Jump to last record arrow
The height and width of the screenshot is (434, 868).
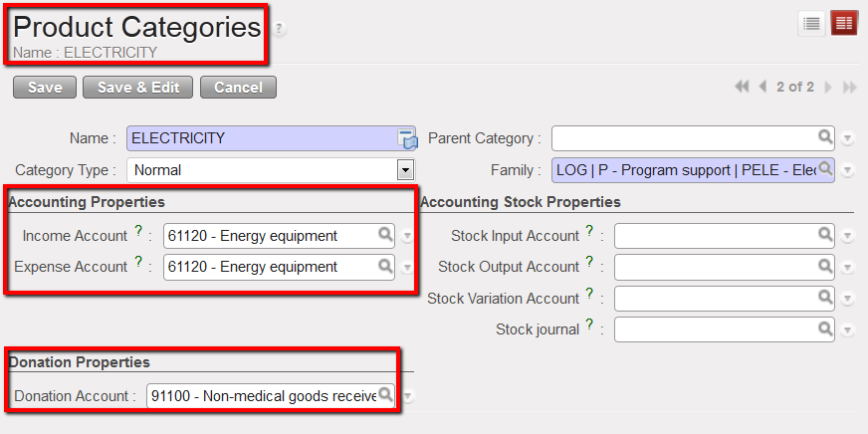pyautogui.click(x=849, y=88)
